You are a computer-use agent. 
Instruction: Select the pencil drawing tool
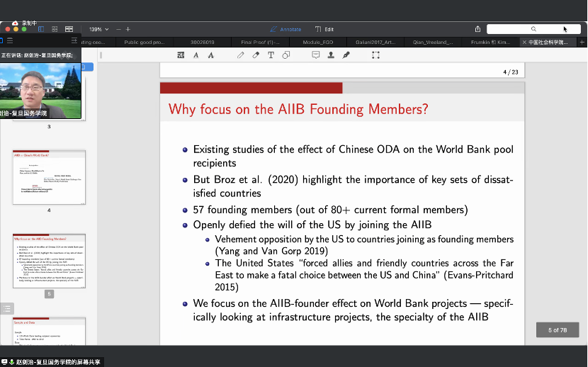[x=241, y=55]
